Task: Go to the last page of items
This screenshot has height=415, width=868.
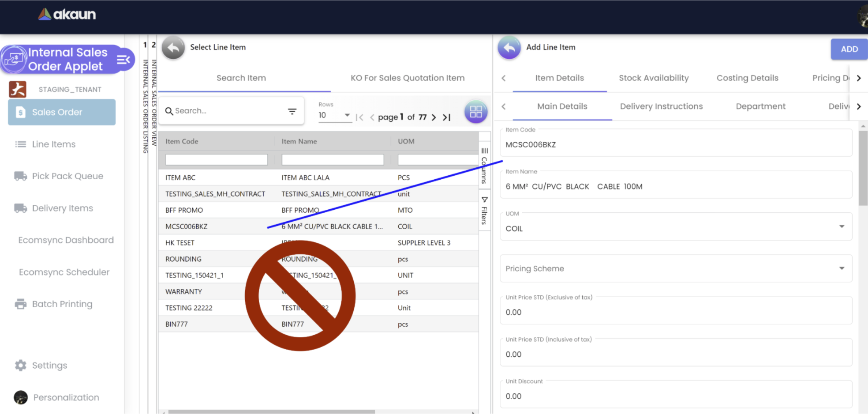Action: click(447, 117)
